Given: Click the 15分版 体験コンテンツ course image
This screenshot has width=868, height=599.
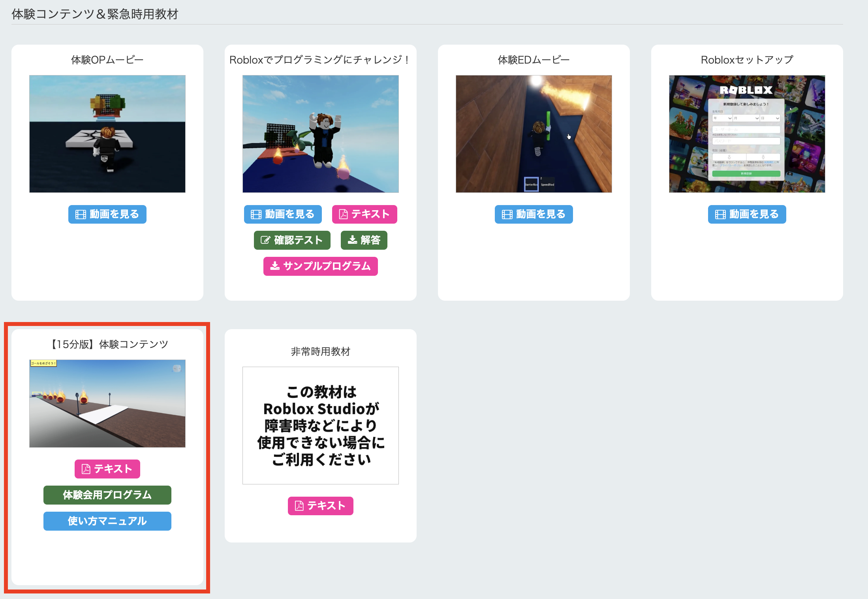Looking at the screenshot, I should tap(107, 403).
